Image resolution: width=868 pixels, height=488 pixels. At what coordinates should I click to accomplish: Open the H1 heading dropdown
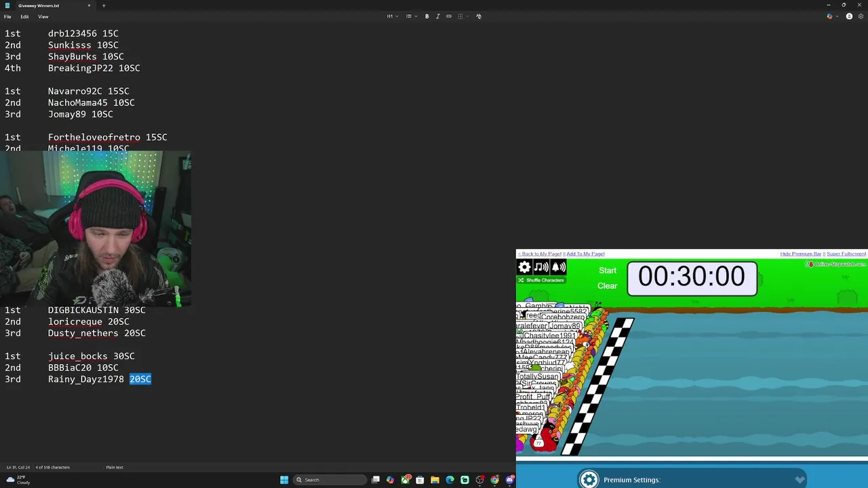tap(393, 16)
